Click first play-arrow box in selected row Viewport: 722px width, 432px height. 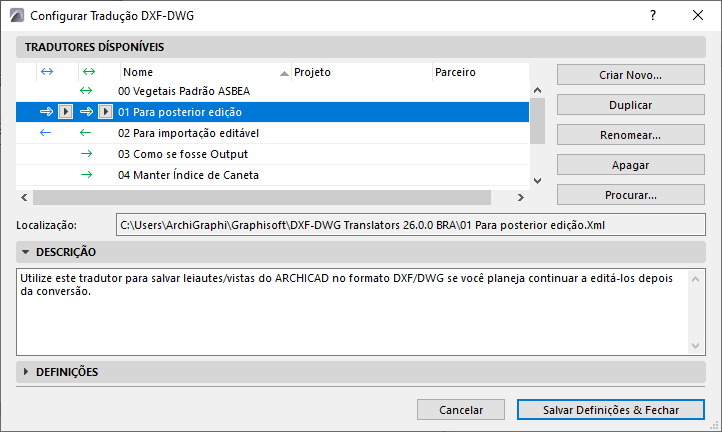tap(65, 112)
